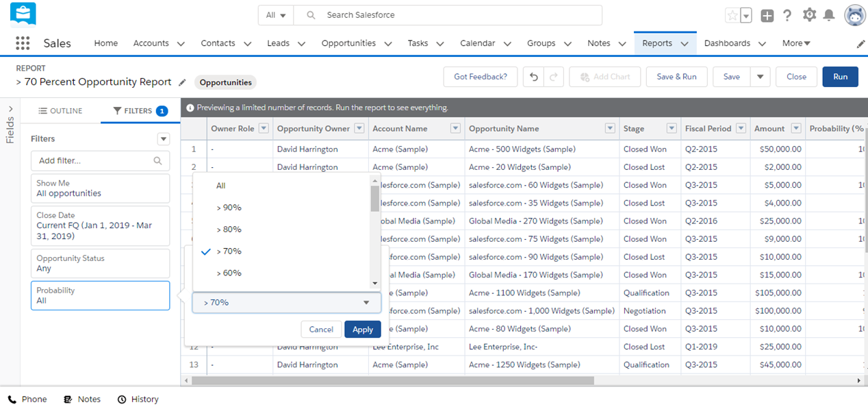Click the Opportunities report type pill
This screenshot has width=868, height=407.
tap(226, 82)
